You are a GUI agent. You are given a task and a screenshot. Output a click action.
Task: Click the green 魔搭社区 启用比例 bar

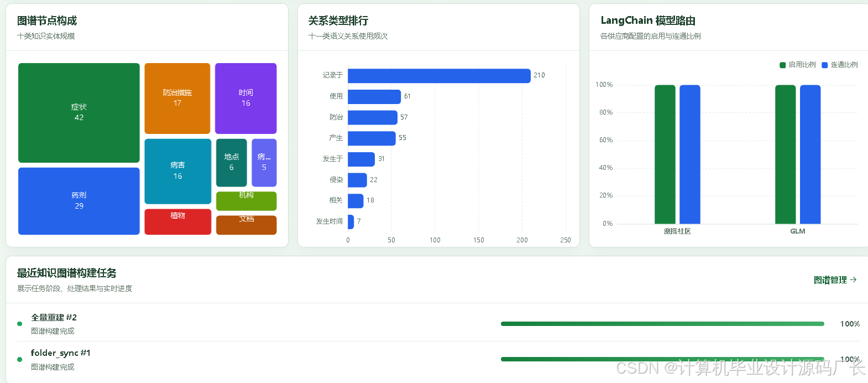pyautogui.click(x=665, y=154)
